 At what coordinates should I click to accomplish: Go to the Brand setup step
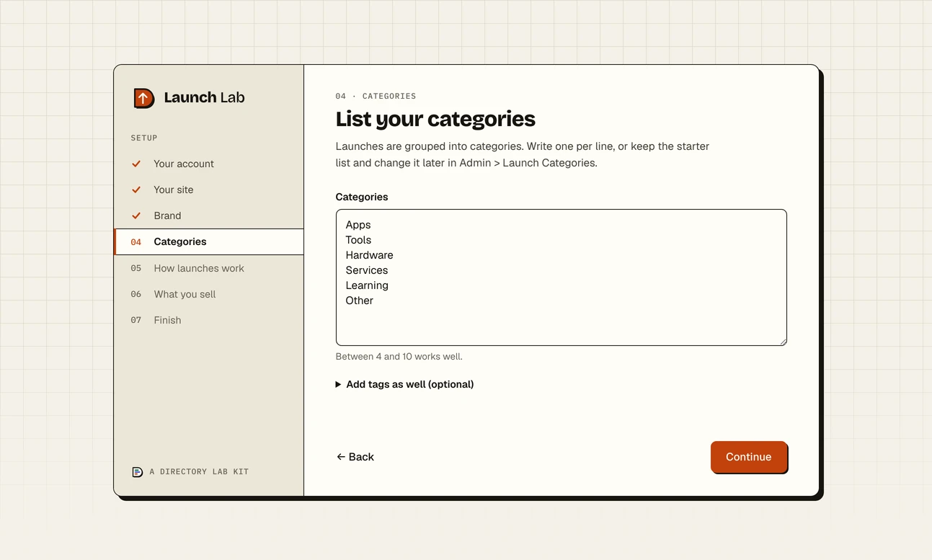click(x=209, y=215)
